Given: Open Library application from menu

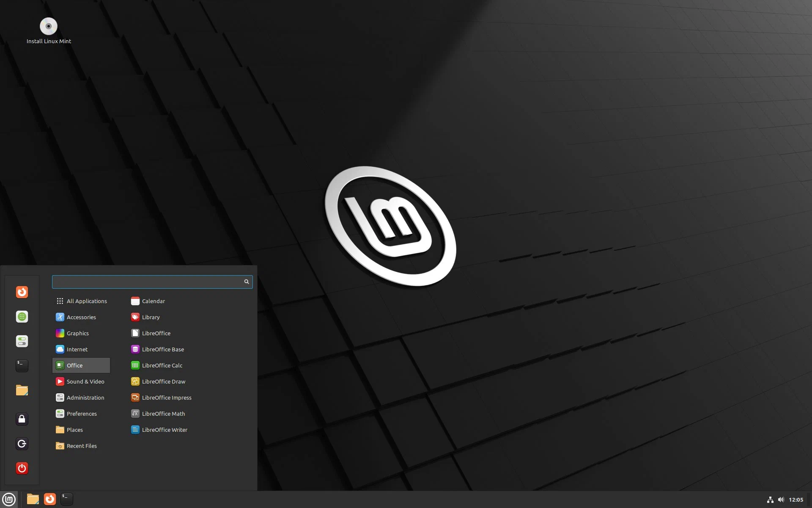Looking at the screenshot, I should (151, 317).
